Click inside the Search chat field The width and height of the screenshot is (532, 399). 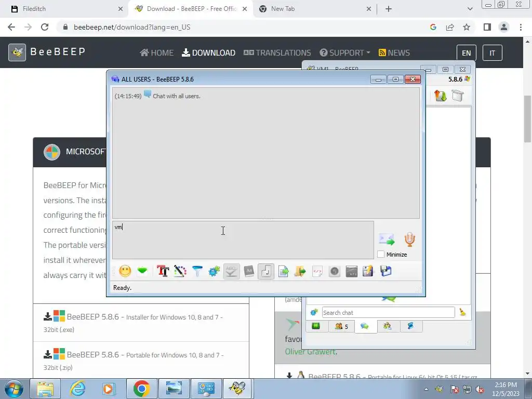[x=388, y=312]
